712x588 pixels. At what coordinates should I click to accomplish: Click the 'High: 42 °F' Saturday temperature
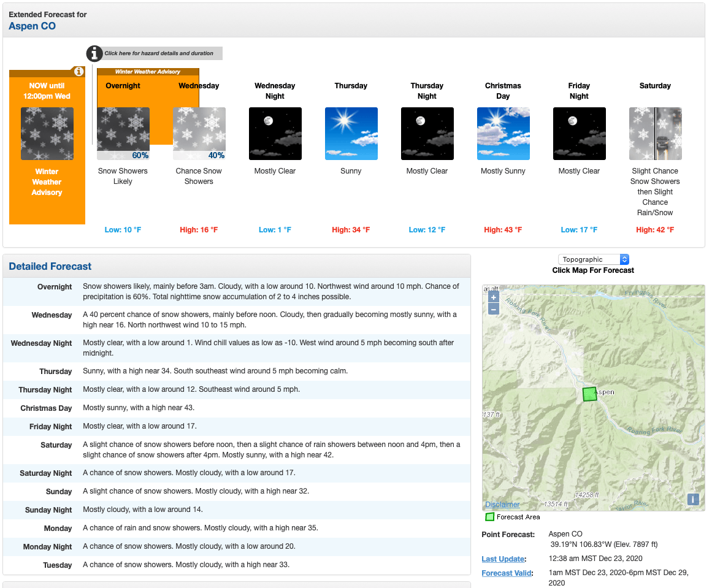pyautogui.click(x=655, y=230)
